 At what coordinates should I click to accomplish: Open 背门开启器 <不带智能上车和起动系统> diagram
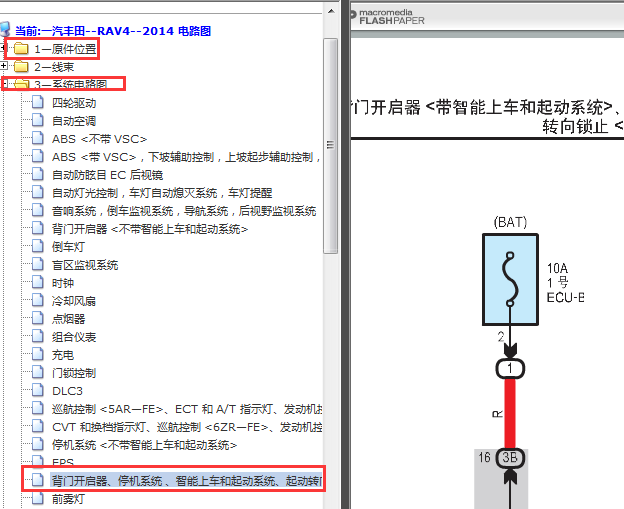[150, 229]
